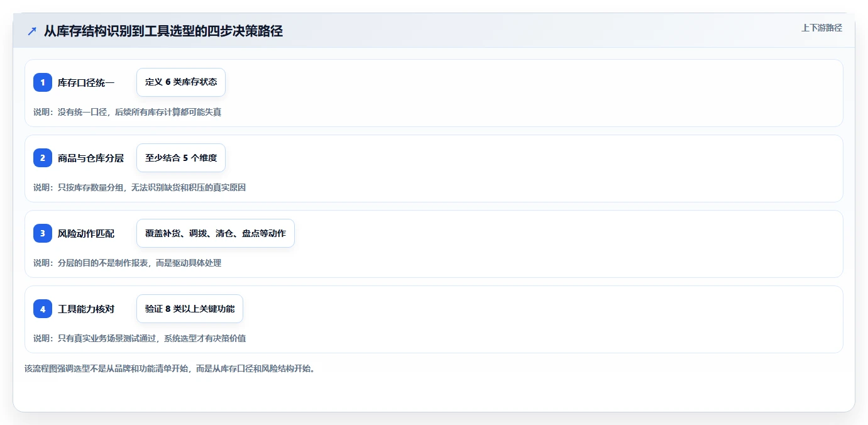Click the step 4 number badge
Image resolution: width=868 pixels, height=425 pixels.
[x=43, y=309]
